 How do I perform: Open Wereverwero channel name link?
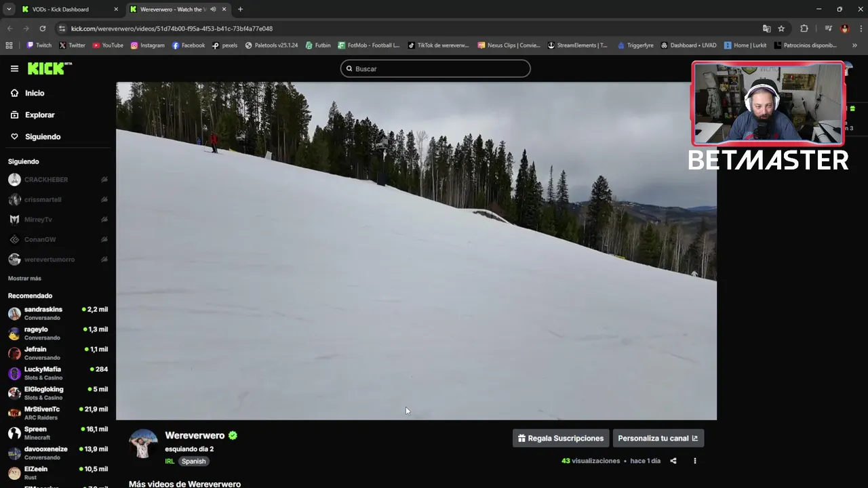click(x=195, y=435)
